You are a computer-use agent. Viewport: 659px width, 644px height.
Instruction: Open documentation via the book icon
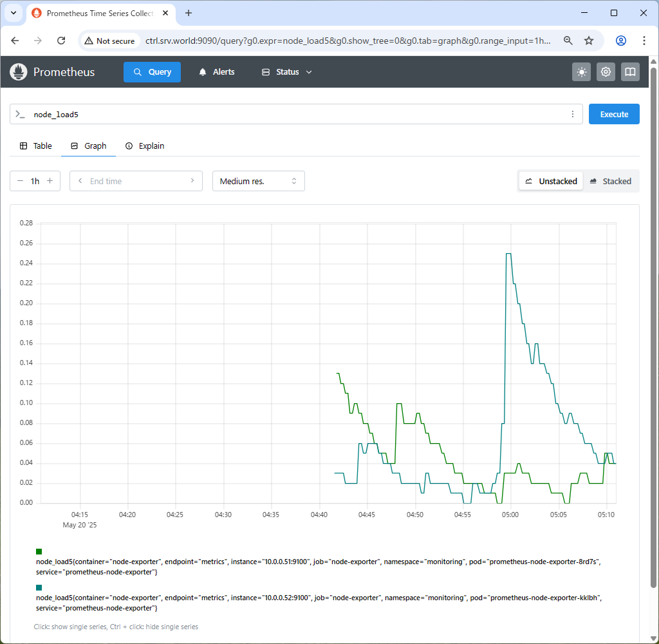(x=630, y=72)
